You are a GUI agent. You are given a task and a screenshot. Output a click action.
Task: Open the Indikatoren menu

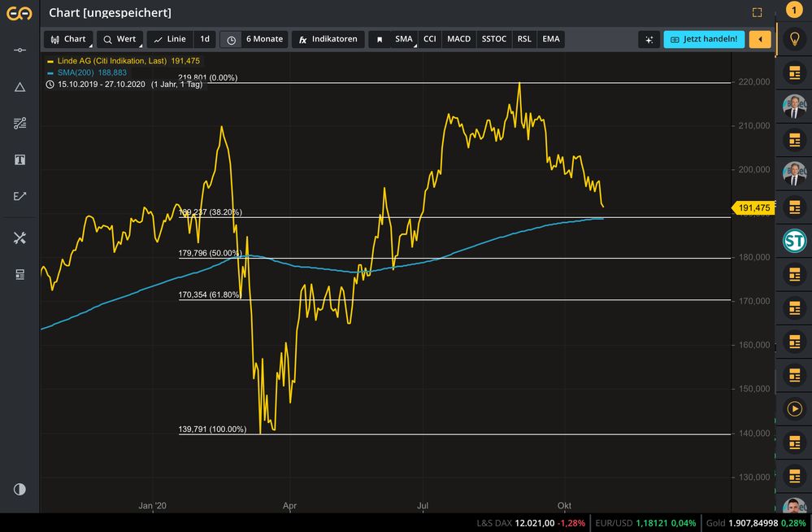pyautogui.click(x=328, y=39)
